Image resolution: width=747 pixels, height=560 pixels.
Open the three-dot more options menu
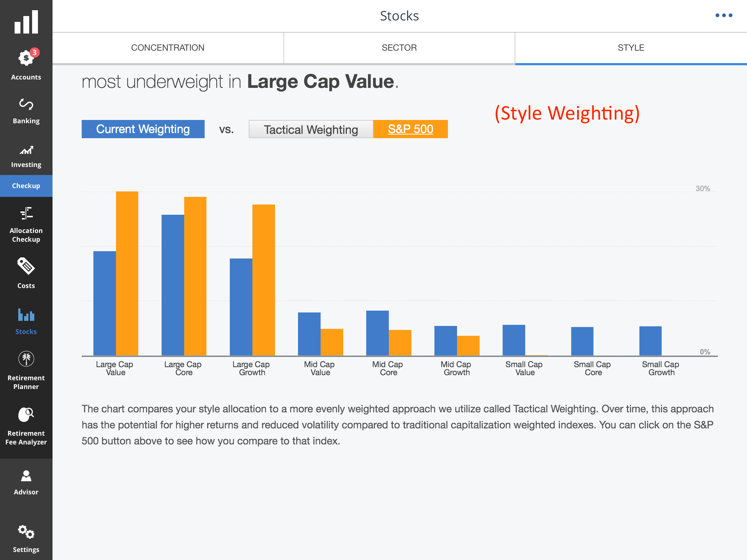(x=724, y=15)
